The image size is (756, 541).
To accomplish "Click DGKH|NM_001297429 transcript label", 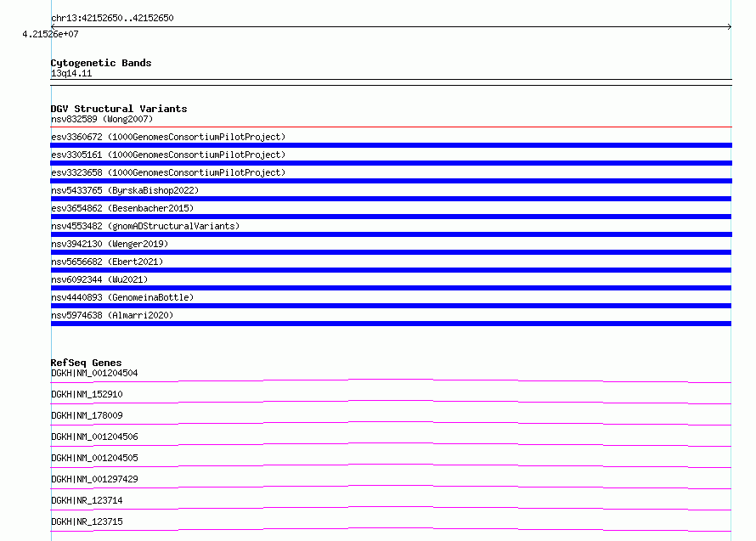I will click(x=94, y=479).
